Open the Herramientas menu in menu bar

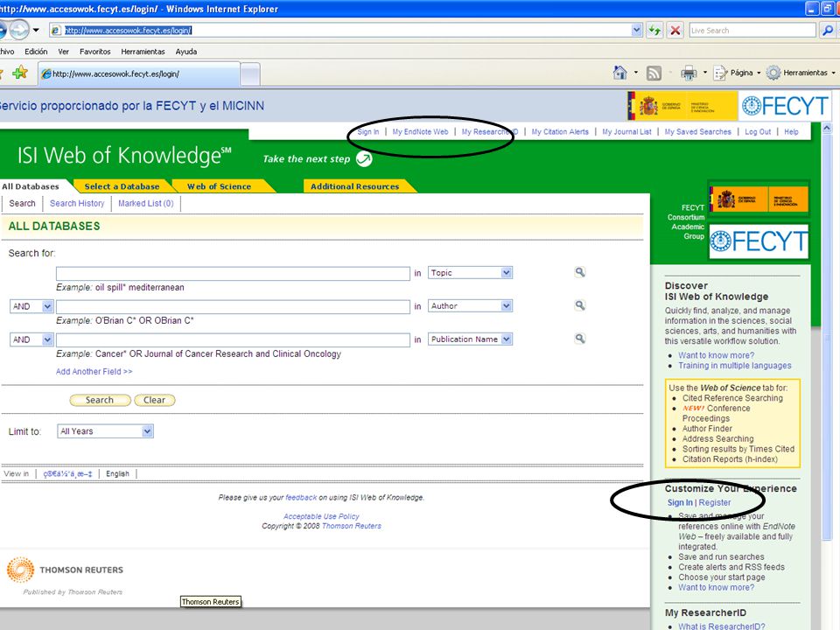pos(143,52)
